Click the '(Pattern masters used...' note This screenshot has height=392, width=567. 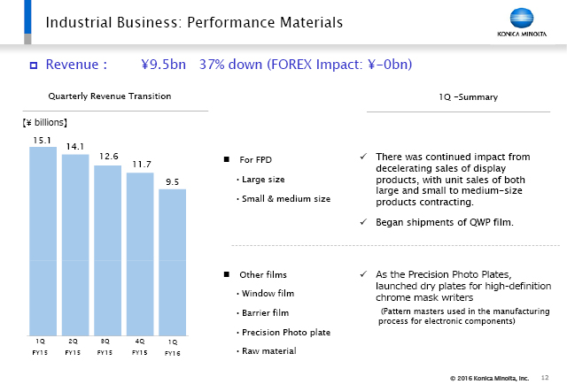tap(464, 316)
